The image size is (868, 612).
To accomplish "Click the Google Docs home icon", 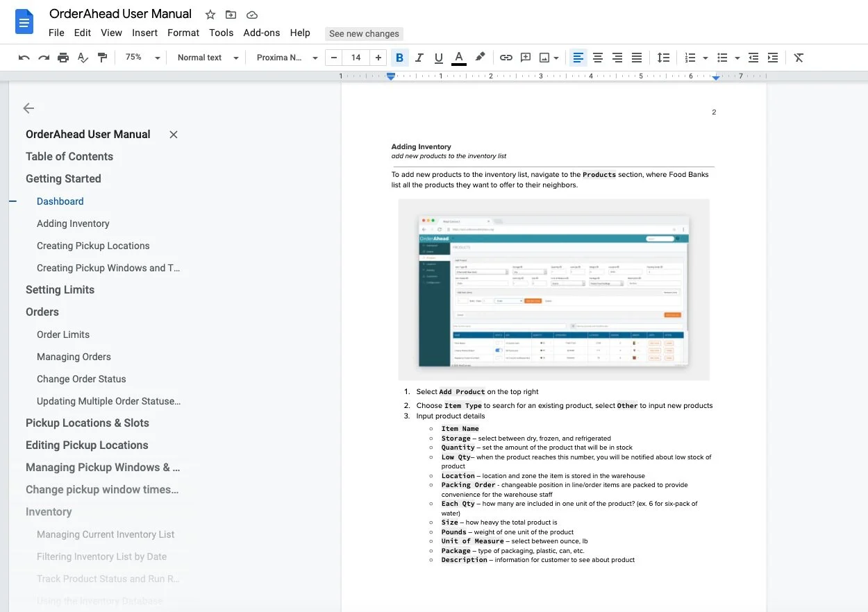I will tap(24, 23).
